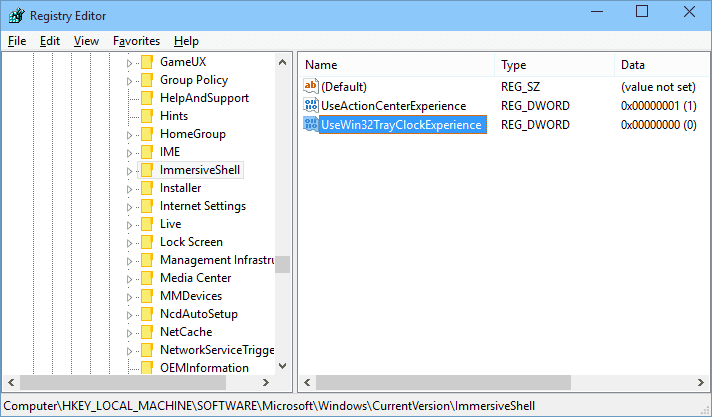Click the MMDevices folder icon
The image size is (712, 417).
point(147,296)
